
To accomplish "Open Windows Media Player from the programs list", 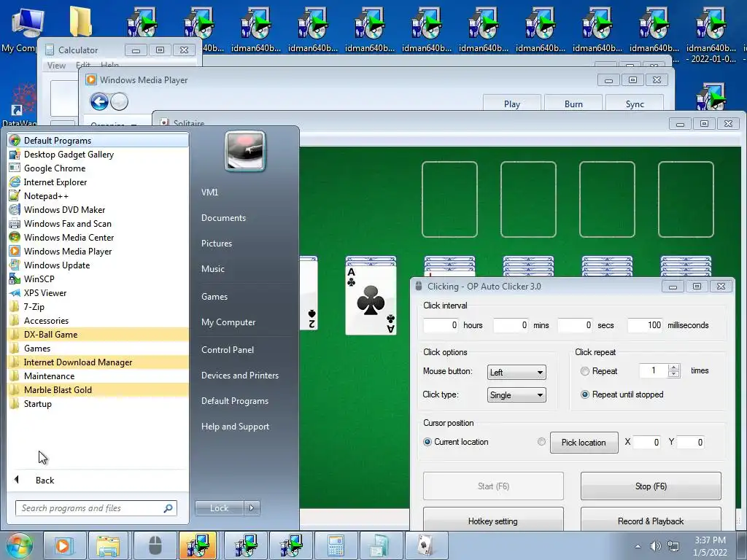I will (x=98, y=251).
